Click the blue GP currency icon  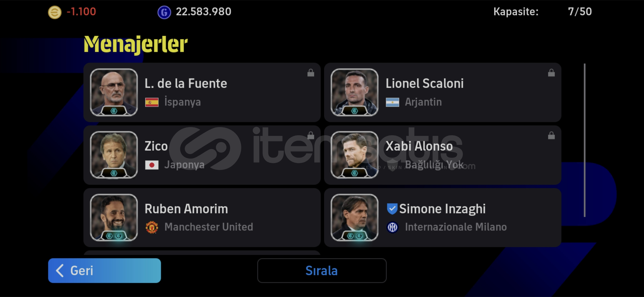click(x=164, y=12)
